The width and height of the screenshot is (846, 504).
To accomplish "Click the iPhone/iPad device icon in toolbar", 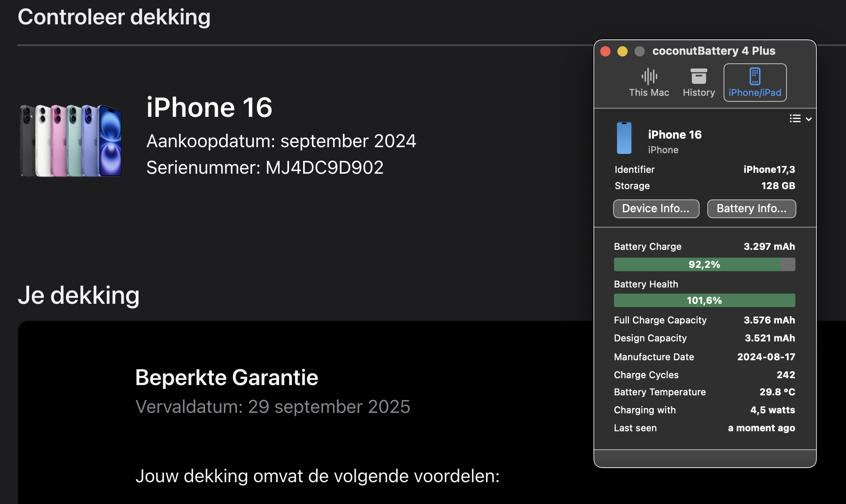I will [755, 76].
